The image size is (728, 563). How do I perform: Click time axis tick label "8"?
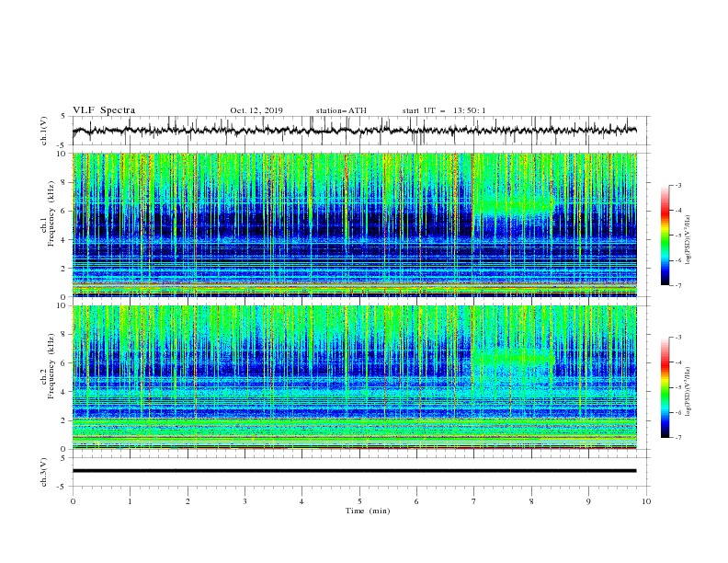[531, 501]
